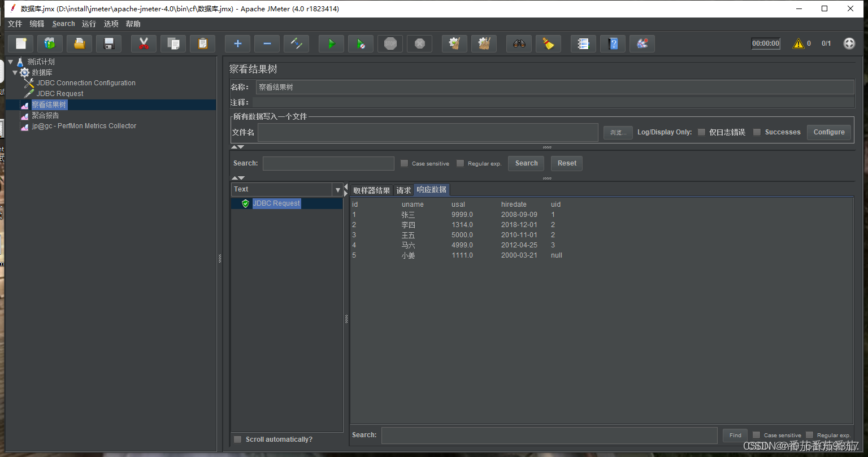Open the 帮助 menu
Screen dimensions: 868x457
(x=133, y=24)
